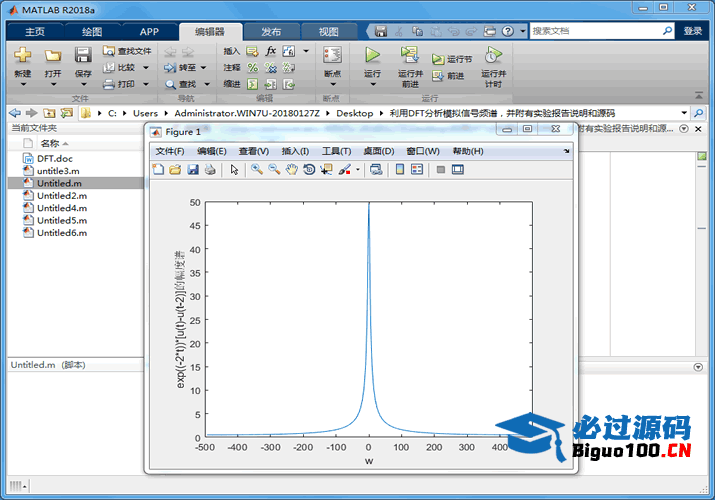Click the increase indent icon
Screen dimensions: 715x500
[271, 84]
